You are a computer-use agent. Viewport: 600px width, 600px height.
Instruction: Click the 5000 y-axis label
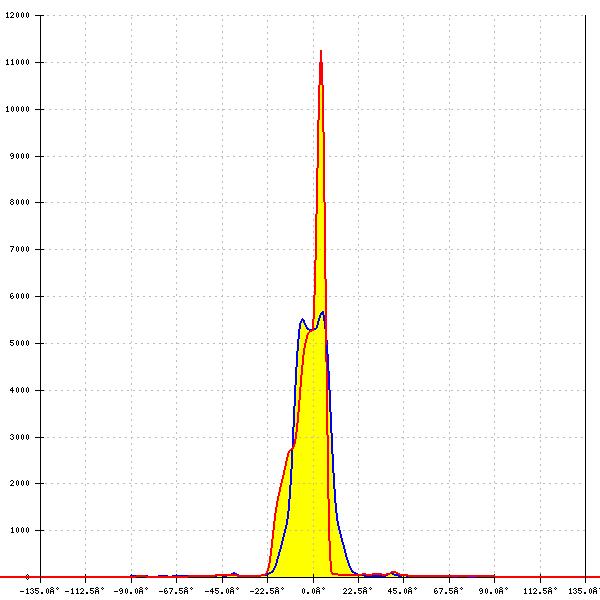tap(20, 343)
